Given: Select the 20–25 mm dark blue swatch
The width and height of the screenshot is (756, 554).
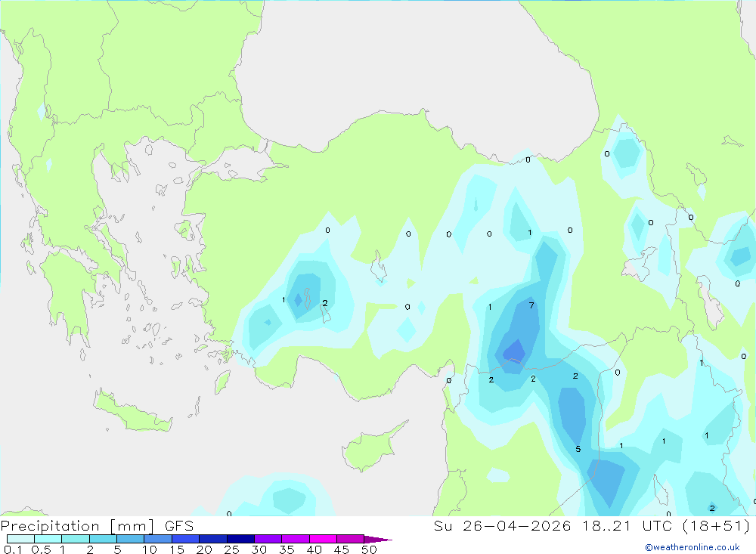Looking at the screenshot, I should click(x=213, y=539).
